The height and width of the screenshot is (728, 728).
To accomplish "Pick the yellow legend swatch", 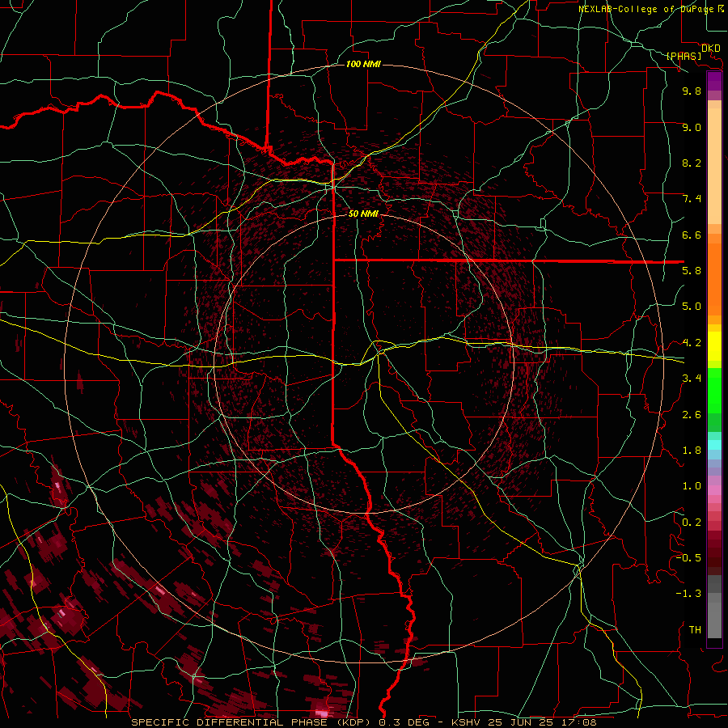I will (714, 346).
